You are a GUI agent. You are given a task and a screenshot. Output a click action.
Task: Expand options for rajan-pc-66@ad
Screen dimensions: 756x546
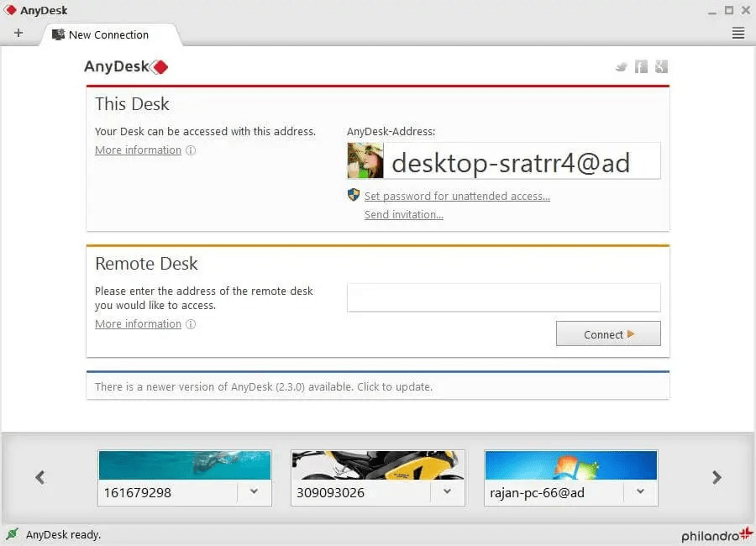[x=641, y=492]
